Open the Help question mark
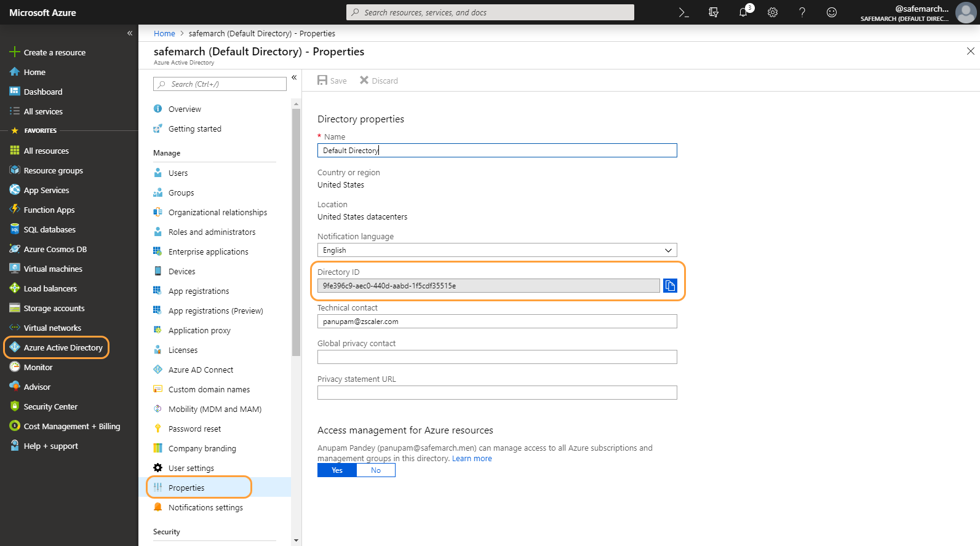Screen dimensions: 980x546 coord(802,12)
